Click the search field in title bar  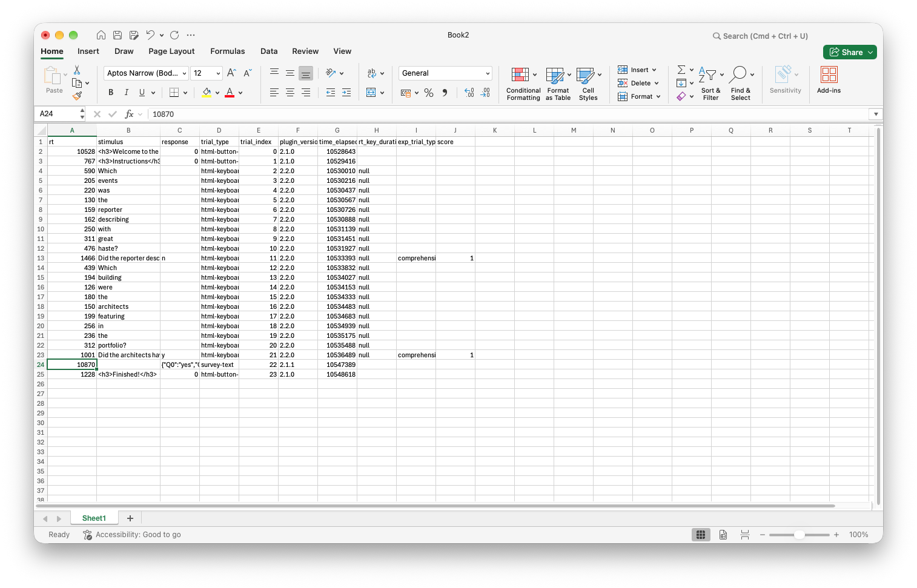761,36
